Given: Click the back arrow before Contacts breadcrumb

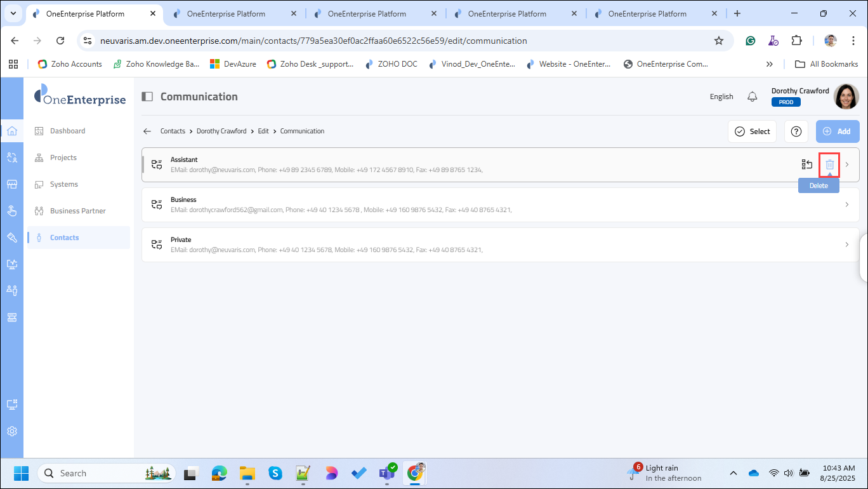Looking at the screenshot, I should click(147, 131).
